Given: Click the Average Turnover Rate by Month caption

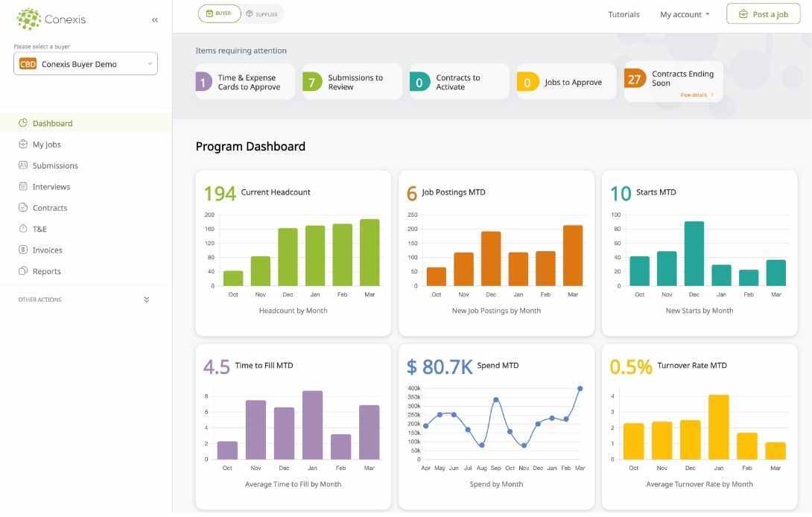Looking at the screenshot, I should [699, 484].
